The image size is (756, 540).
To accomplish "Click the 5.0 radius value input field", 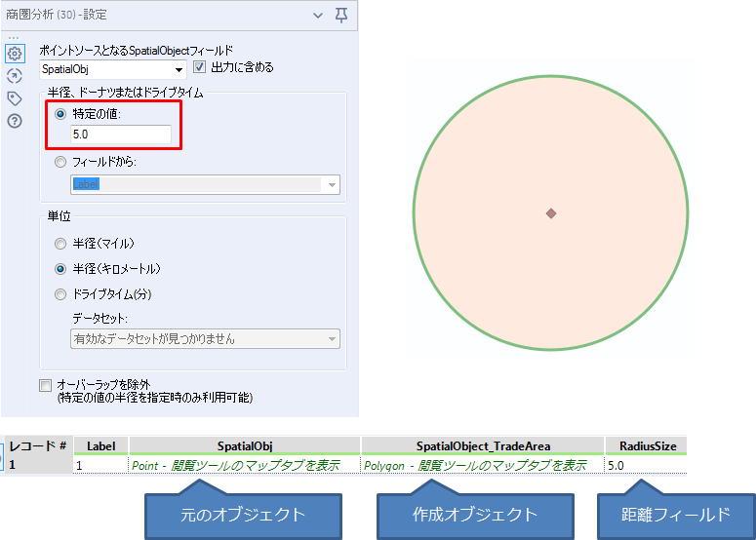I will point(121,135).
